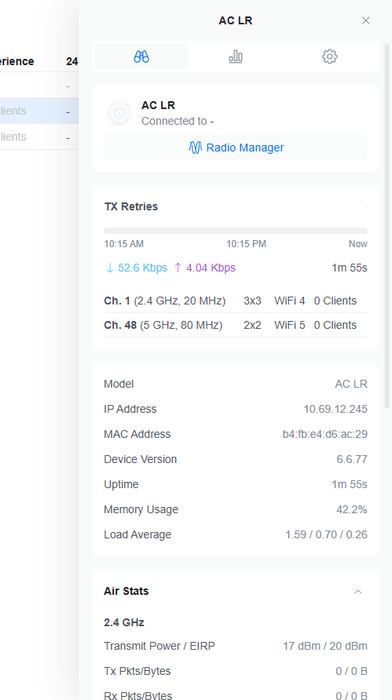Select Ch. 1 2.4 GHz radio row
The height and width of the screenshot is (700, 392).
tap(236, 301)
